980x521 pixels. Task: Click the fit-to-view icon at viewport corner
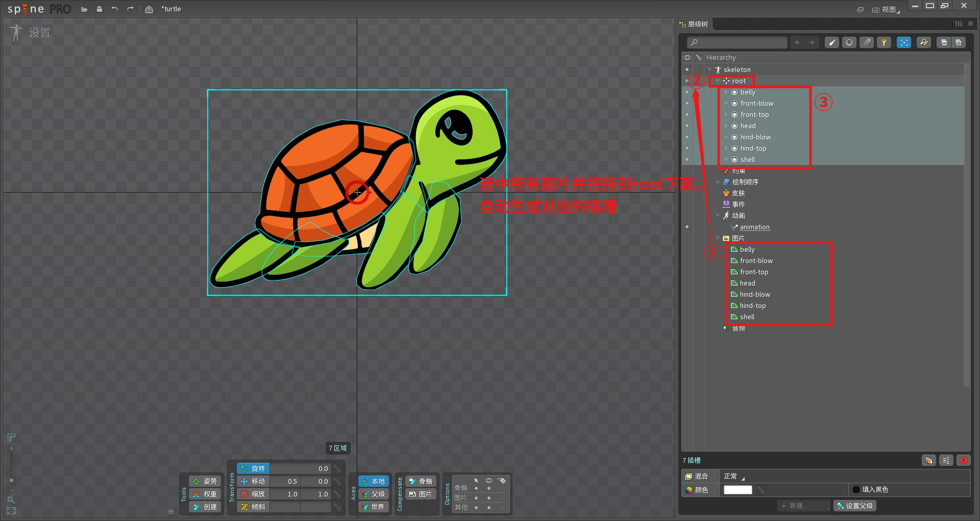coord(11,511)
